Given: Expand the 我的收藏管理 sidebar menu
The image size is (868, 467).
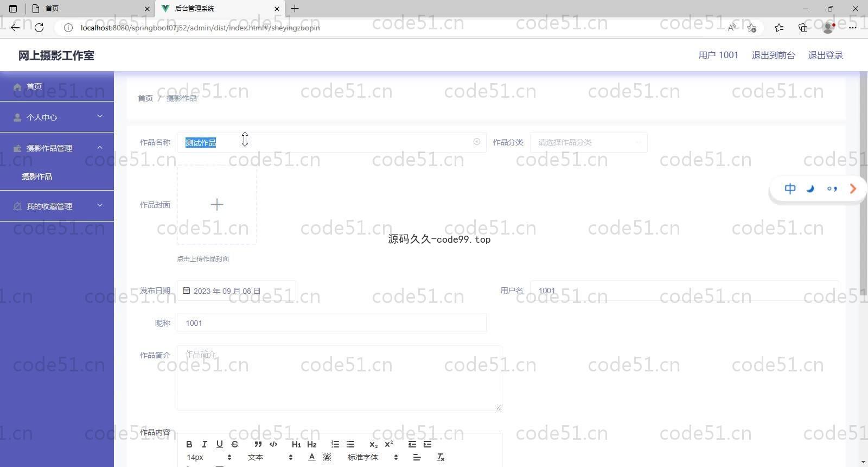Looking at the screenshot, I should coord(57,206).
